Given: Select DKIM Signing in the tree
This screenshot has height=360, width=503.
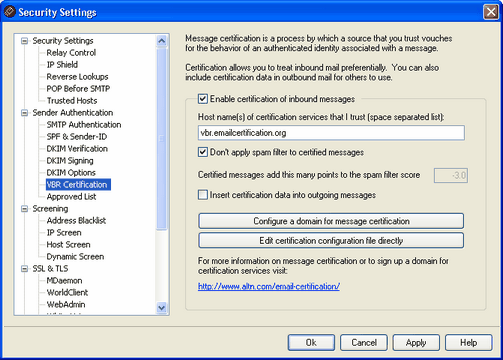Looking at the screenshot, I should 70,161.
